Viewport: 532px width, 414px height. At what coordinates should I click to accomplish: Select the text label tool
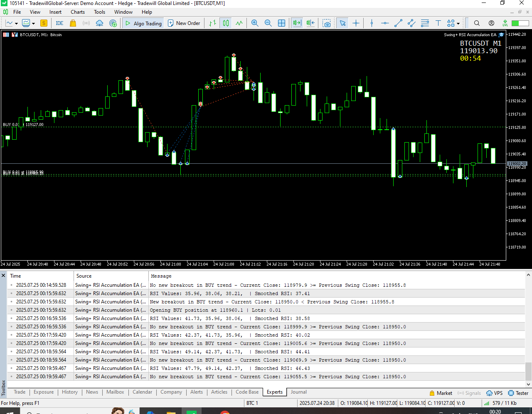point(438,23)
